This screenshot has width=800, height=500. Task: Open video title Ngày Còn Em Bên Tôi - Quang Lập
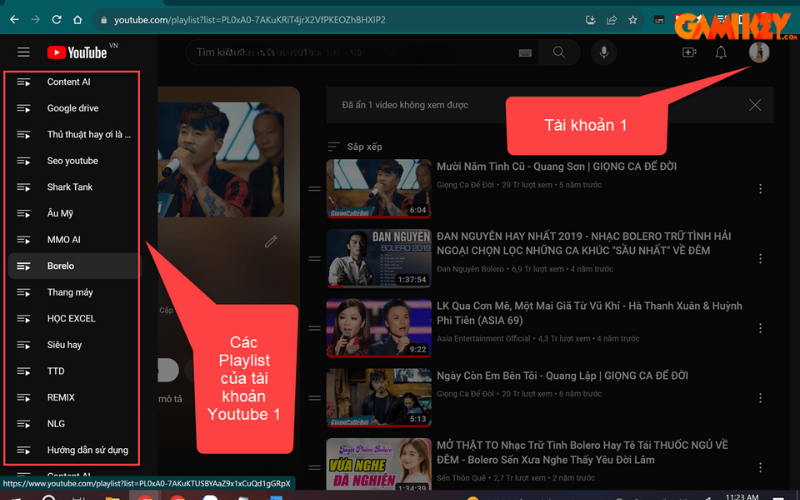point(562,376)
